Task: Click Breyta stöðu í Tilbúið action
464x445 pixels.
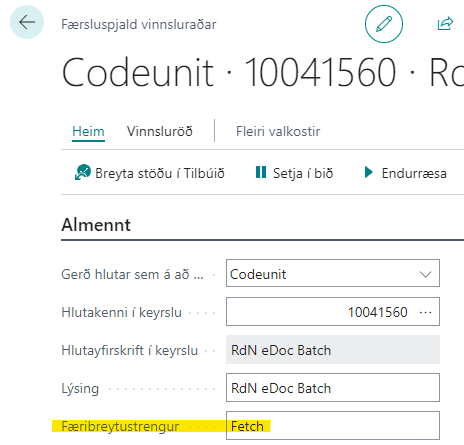Action: coord(150,173)
